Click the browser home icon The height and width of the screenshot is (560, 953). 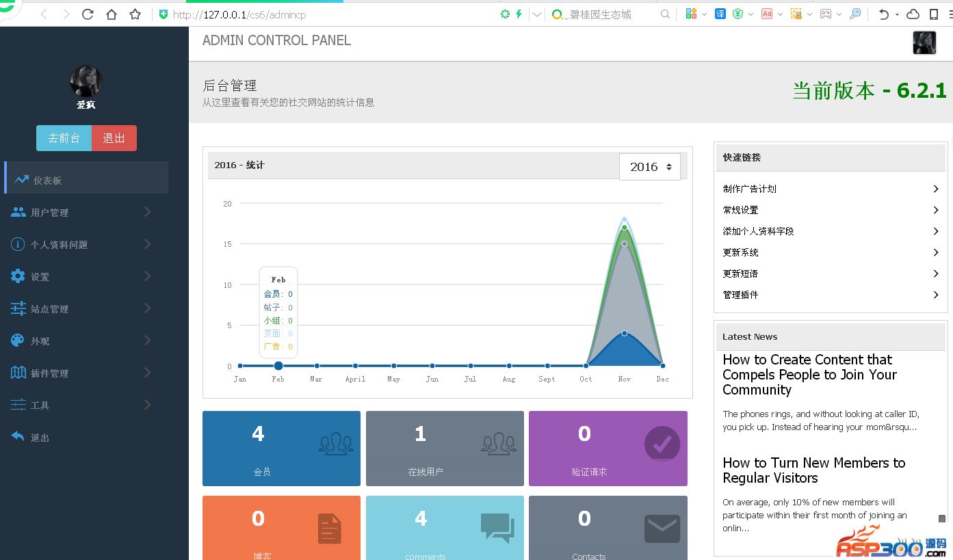pyautogui.click(x=112, y=14)
